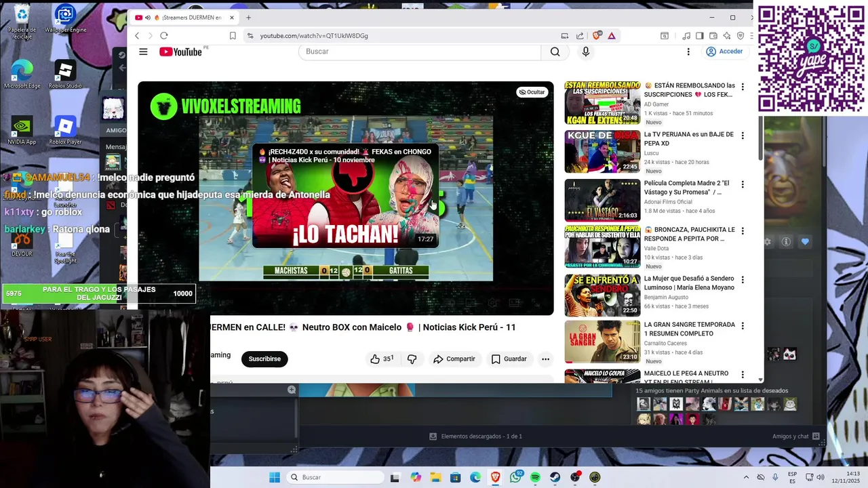Open options for "La Mujer que Desafió" video
The image size is (868, 488).
[743, 279]
